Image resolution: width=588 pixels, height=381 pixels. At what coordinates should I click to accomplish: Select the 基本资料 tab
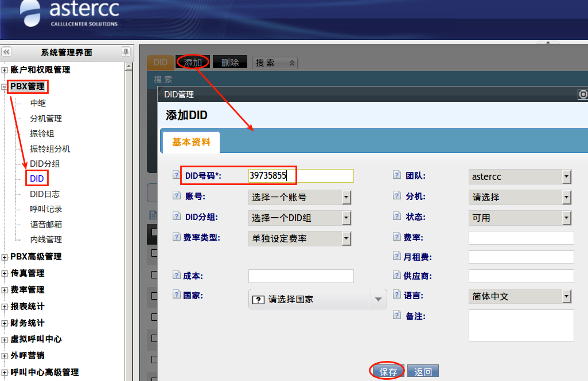pyautogui.click(x=191, y=142)
